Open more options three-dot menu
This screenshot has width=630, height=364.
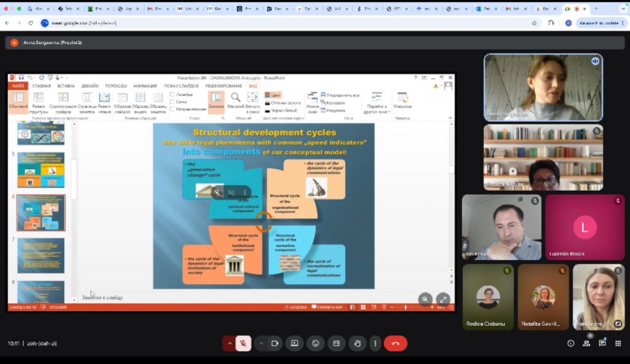(375, 343)
